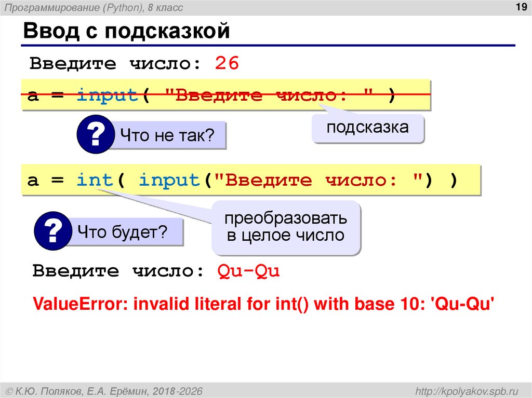Click the slide title 'Ввод с подсказкой'
Screen dimensions: 532x398
click(127, 31)
